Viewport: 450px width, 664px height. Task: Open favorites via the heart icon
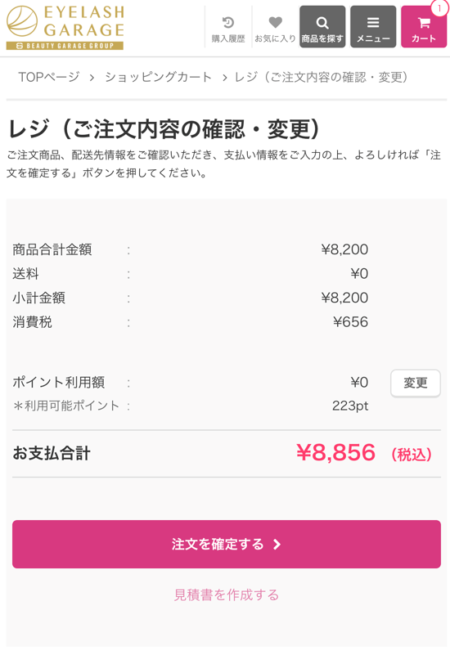[x=275, y=22]
